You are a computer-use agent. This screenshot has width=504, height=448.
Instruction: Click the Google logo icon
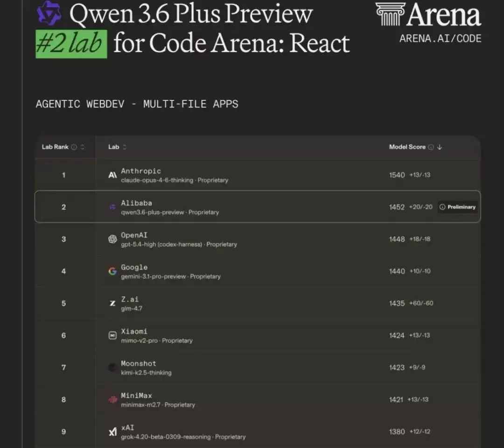112,271
